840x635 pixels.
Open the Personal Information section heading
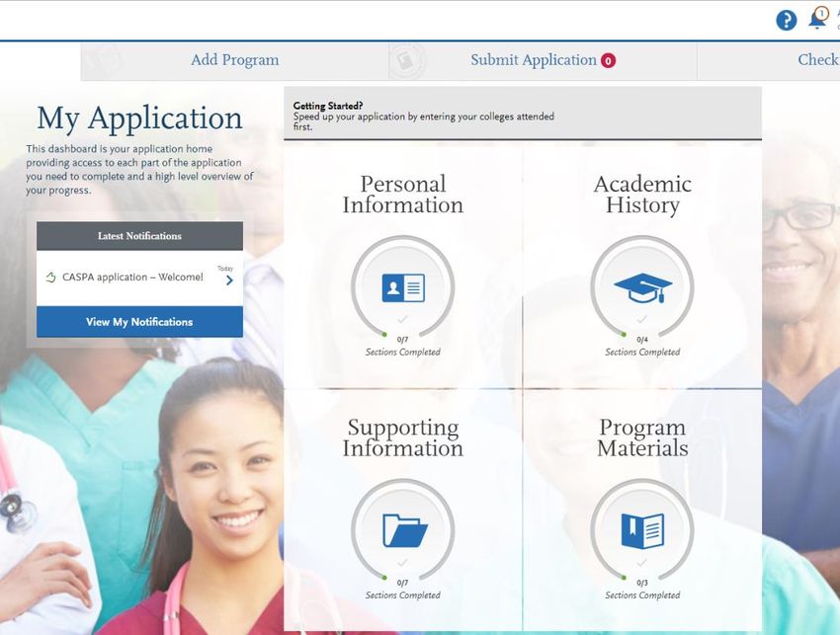[403, 195]
